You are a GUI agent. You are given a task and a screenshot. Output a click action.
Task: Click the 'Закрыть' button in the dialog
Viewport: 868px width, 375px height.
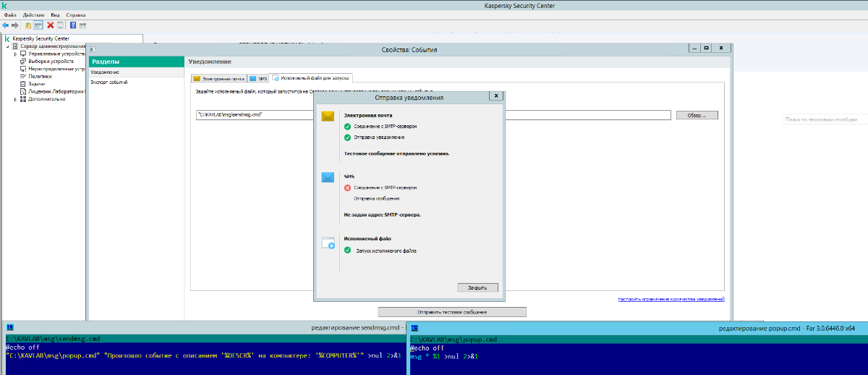(478, 287)
